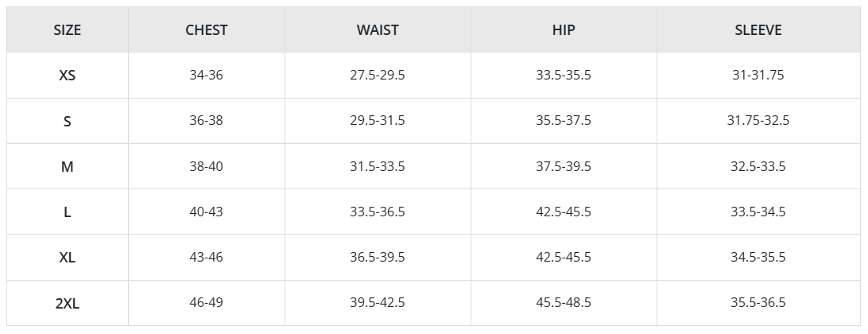
Task: Select the XS size row label
Action: tap(67, 76)
